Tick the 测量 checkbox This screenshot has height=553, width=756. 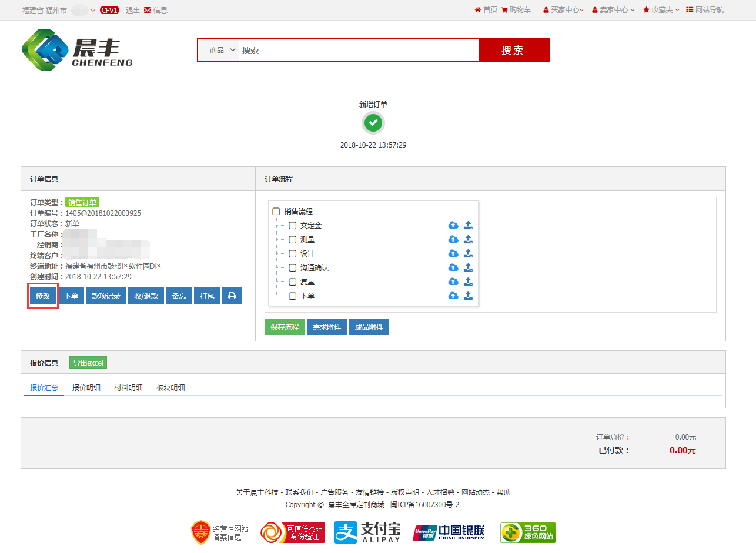click(x=292, y=240)
